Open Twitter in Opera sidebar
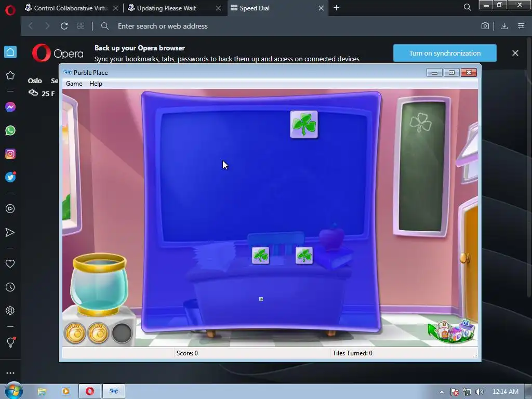This screenshot has width=532, height=399. tap(10, 177)
